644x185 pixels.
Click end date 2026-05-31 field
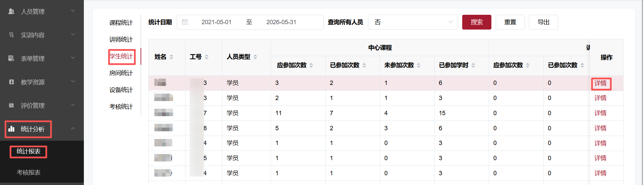point(281,22)
